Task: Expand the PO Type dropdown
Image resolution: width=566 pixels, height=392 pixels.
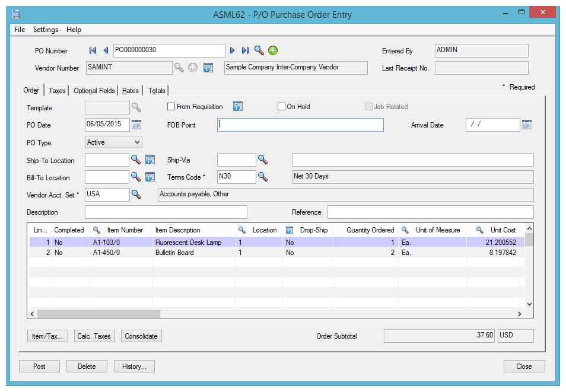Action: pos(137,142)
